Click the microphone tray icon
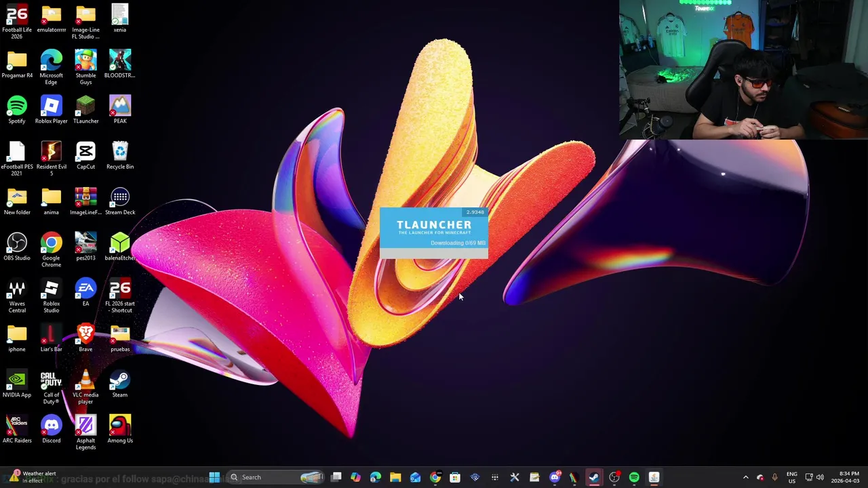 (774, 477)
